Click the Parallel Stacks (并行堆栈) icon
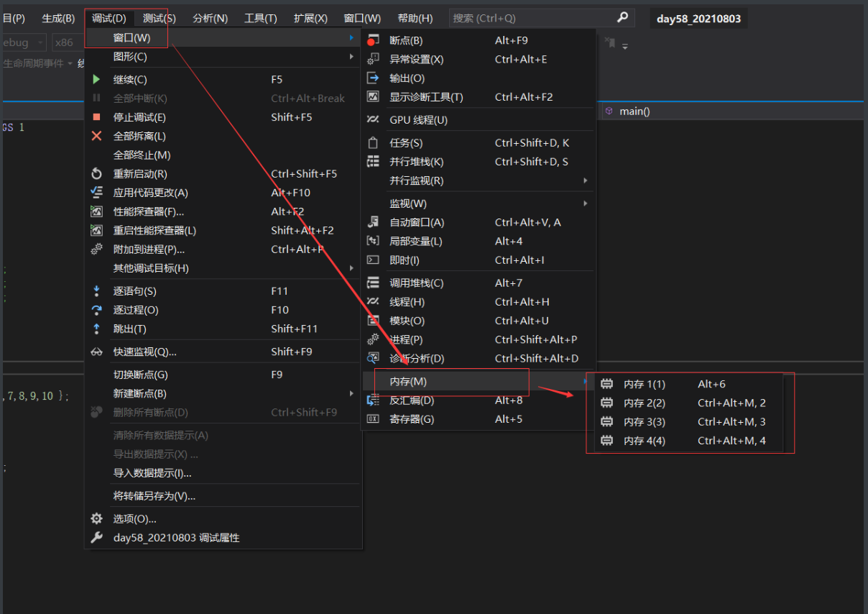The height and width of the screenshot is (614, 868). coord(373,162)
